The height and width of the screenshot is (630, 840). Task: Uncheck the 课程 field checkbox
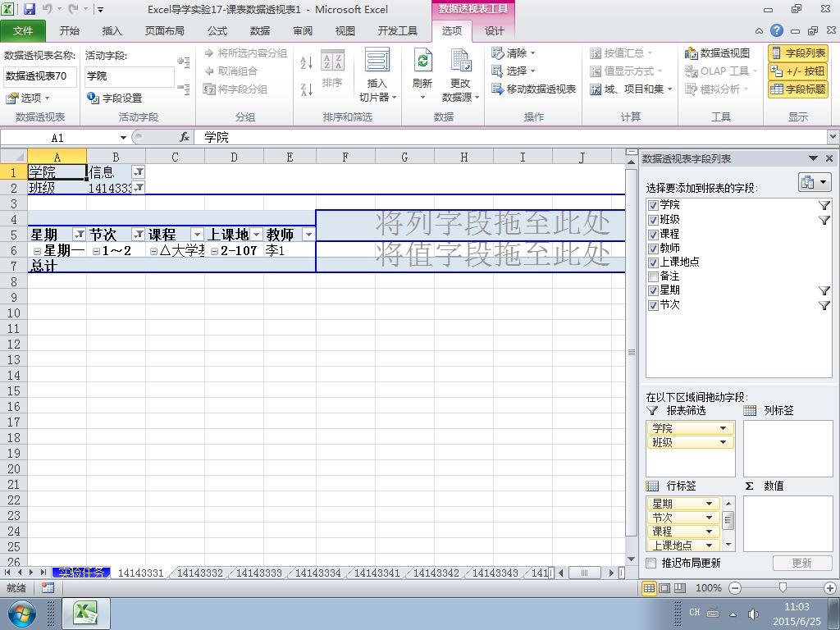point(652,234)
